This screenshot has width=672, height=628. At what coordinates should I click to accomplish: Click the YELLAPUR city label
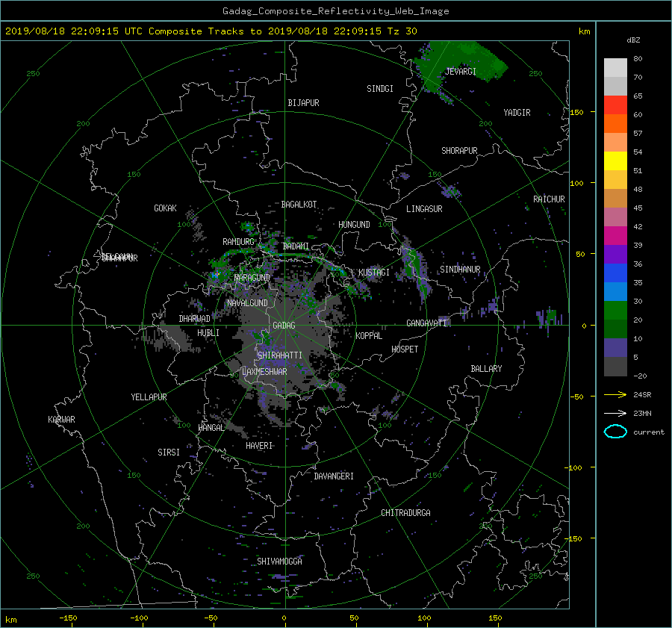(x=149, y=397)
